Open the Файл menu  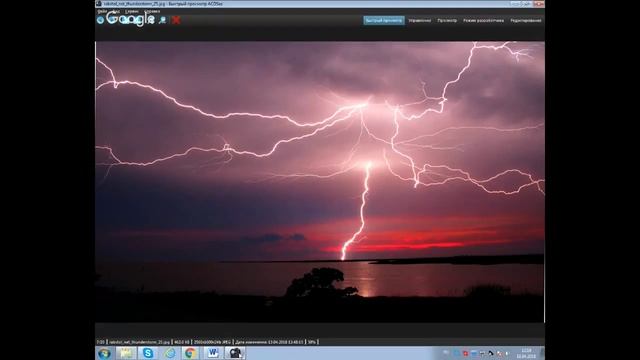102,11
